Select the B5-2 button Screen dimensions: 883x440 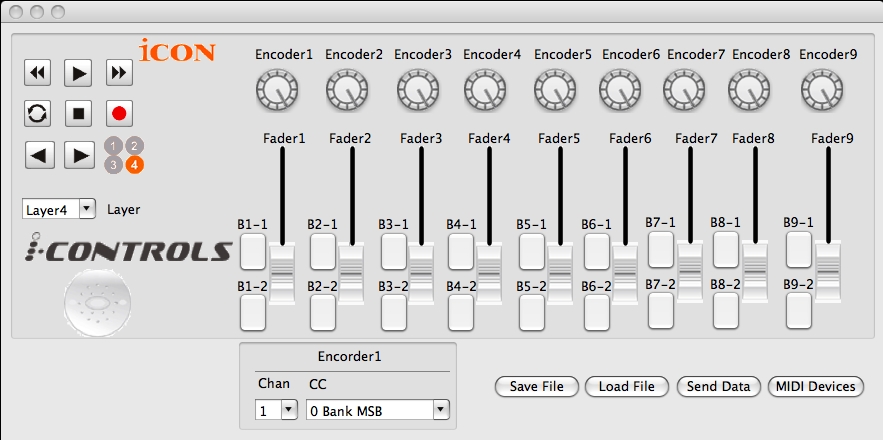(x=532, y=313)
